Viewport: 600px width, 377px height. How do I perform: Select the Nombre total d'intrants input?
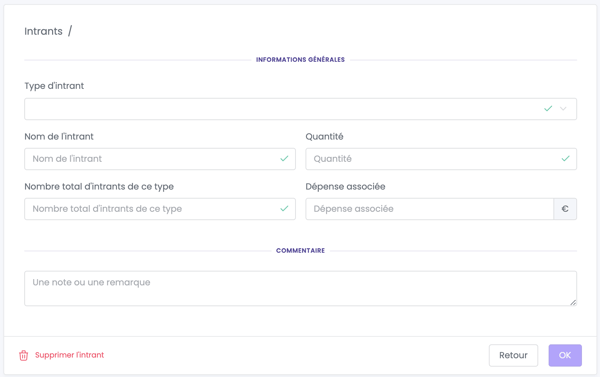[x=160, y=209]
